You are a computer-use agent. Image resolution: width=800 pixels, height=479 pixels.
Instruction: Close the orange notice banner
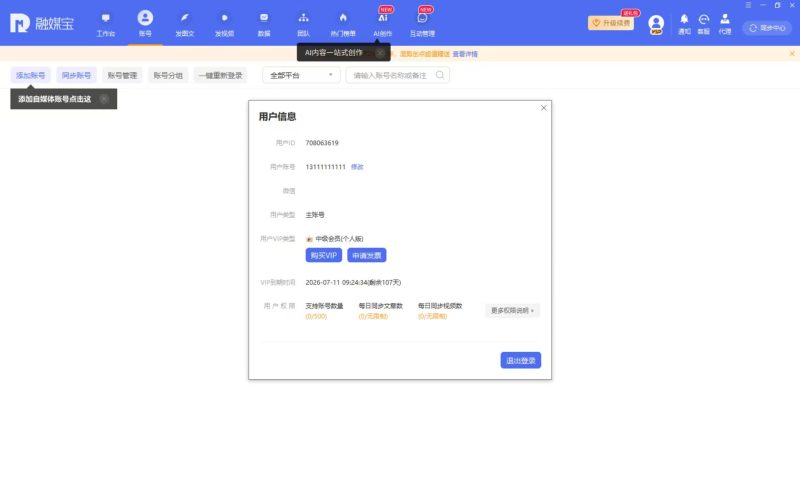click(x=792, y=54)
